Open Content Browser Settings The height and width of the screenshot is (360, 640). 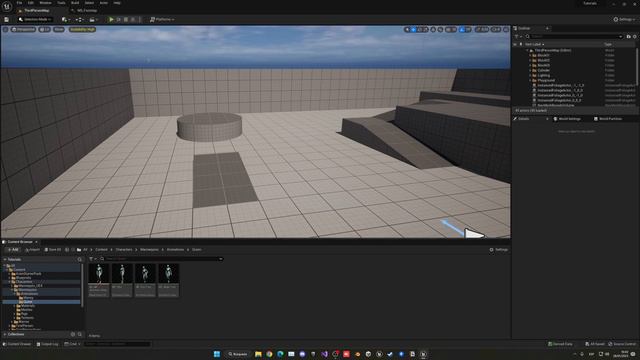(x=499, y=249)
